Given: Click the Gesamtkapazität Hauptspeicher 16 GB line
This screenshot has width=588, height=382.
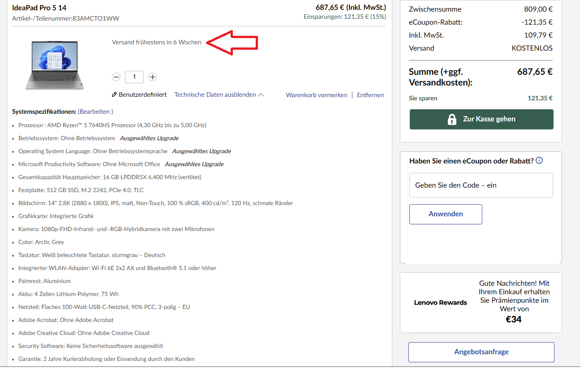Looking at the screenshot, I should pyautogui.click(x=110, y=177).
